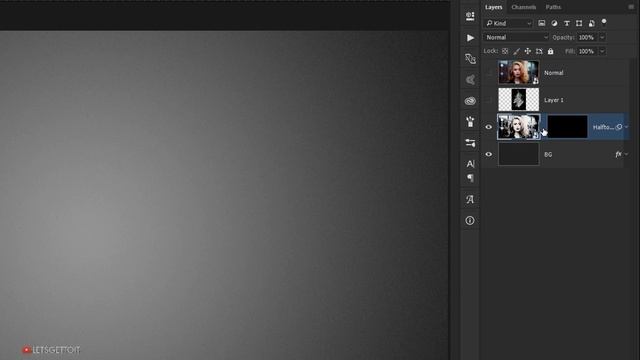
Task: Select the layer name Layer 1
Action: [x=553, y=100]
